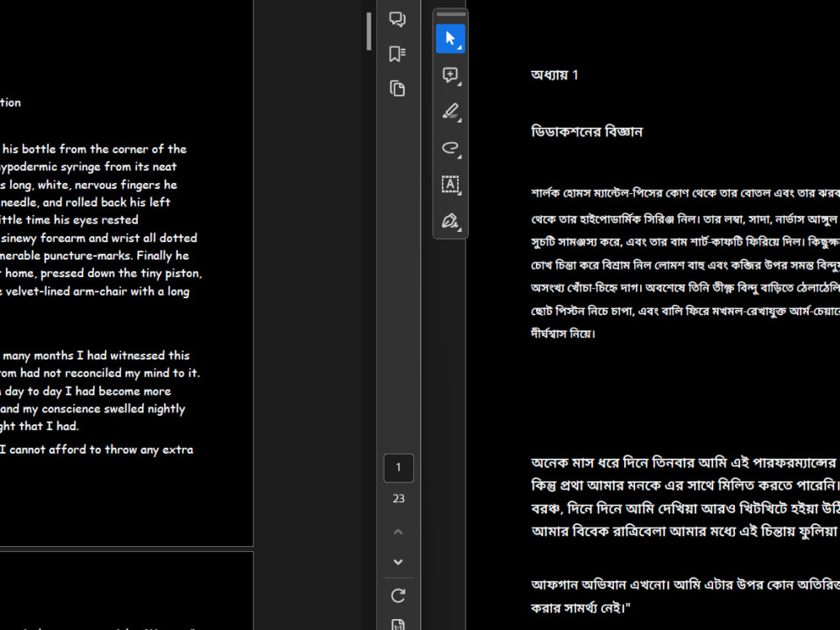Click the current page number box

pos(398,468)
